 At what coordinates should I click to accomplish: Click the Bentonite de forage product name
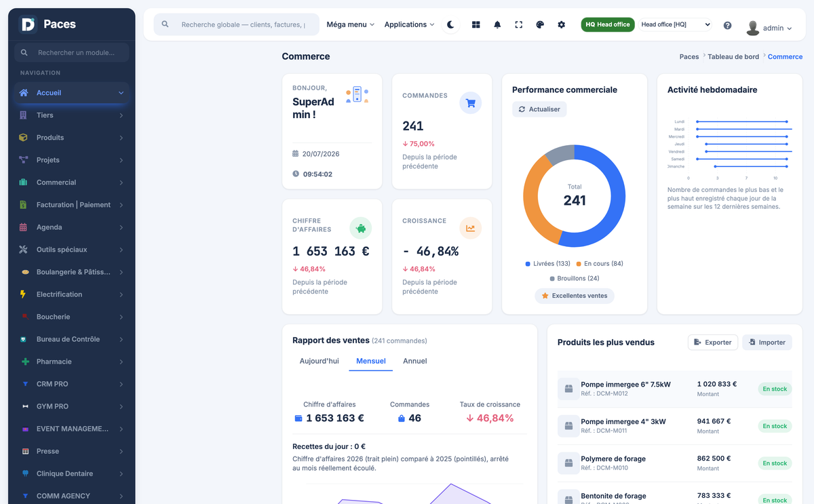(x=613, y=496)
